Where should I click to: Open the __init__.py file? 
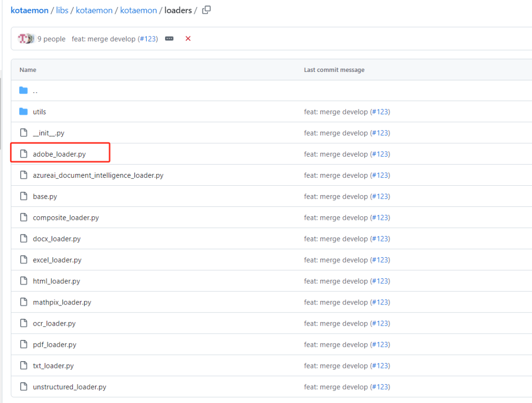48,133
